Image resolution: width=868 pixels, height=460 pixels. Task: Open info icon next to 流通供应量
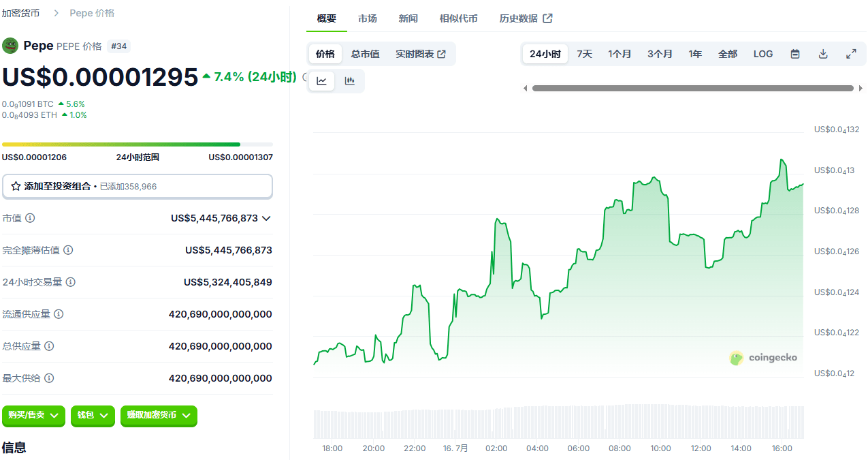(59, 314)
